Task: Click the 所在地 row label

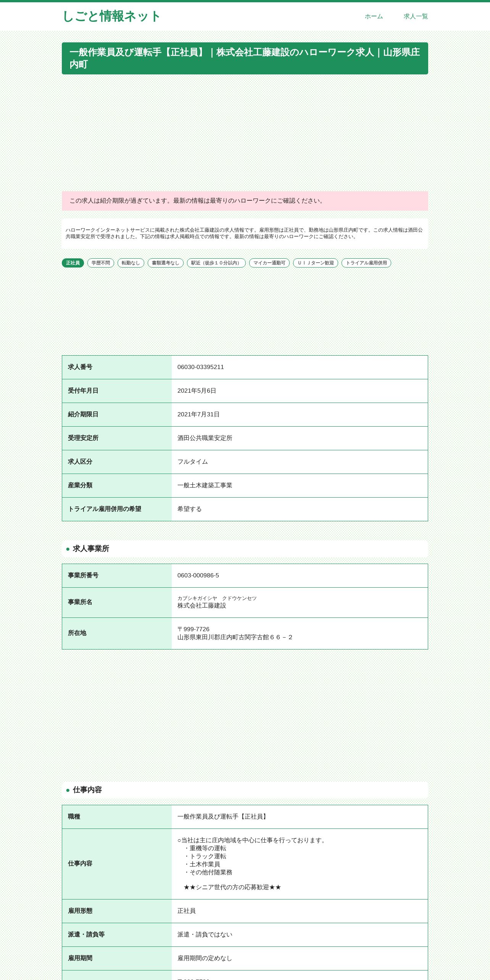Action: pyautogui.click(x=77, y=633)
